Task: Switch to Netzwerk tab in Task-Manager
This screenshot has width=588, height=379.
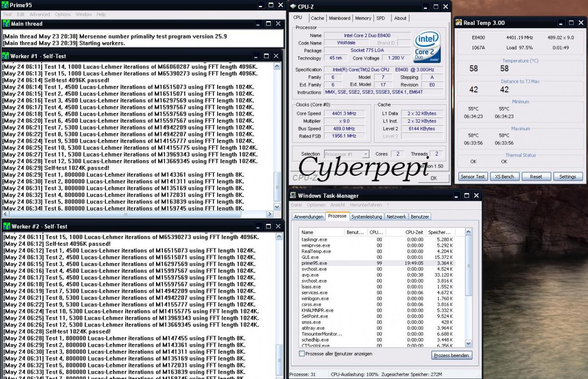Action: click(x=396, y=217)
